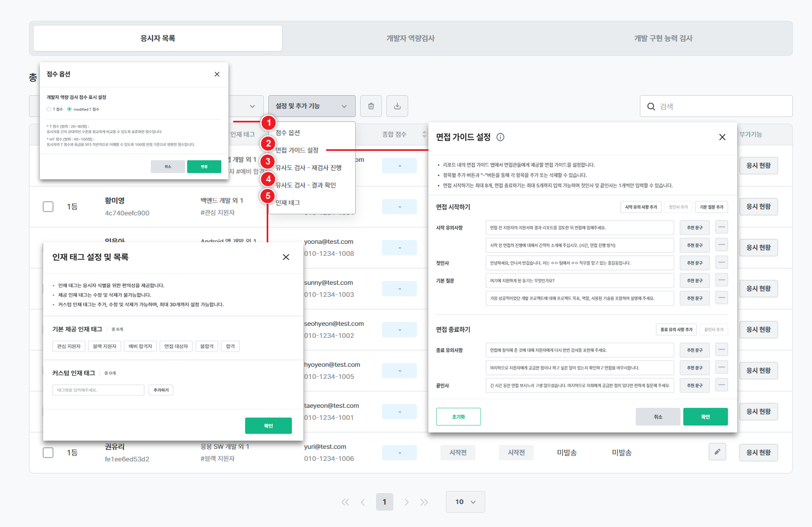Screen dimensions: 812x527
Task: Go to the next page arrow
Action: pos(406,502)
